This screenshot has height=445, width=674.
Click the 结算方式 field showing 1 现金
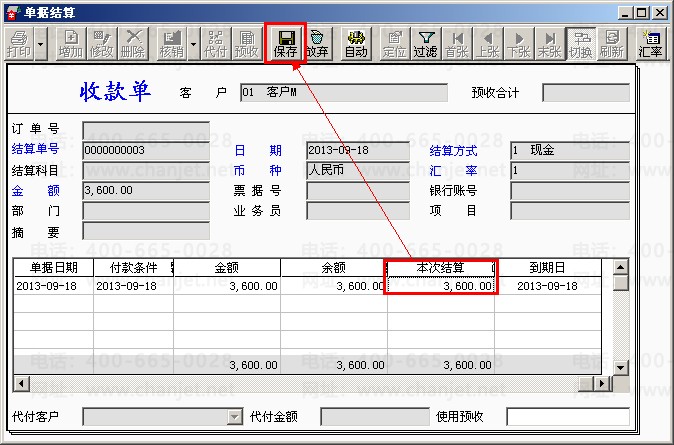click(x=570, y=150)
